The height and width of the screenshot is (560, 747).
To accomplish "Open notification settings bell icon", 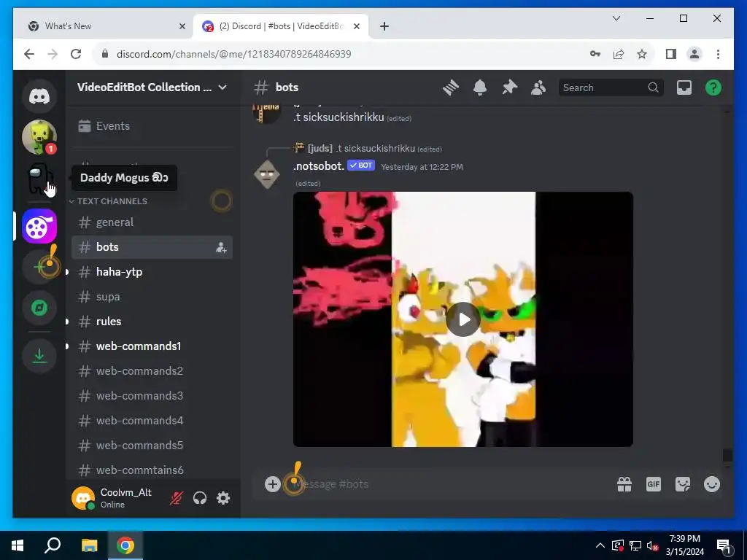I will coord(480,87).
